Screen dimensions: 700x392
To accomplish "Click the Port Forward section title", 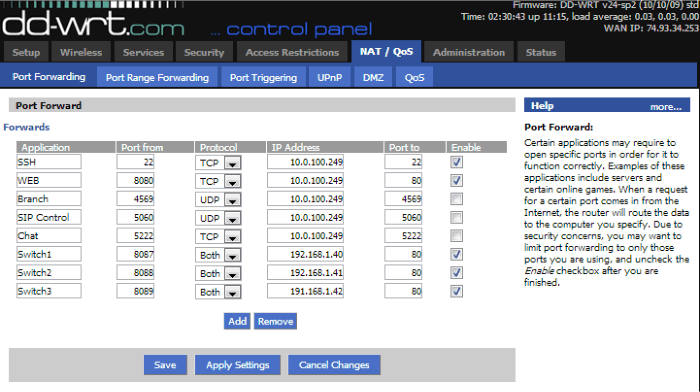I will point(49,106).
